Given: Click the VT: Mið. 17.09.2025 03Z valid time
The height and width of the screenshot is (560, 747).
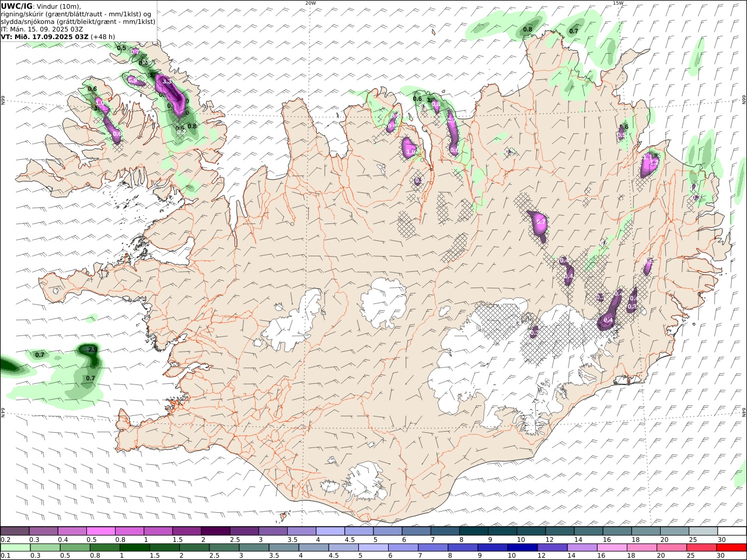Looking at the screenshot, I should pos(45,37).
